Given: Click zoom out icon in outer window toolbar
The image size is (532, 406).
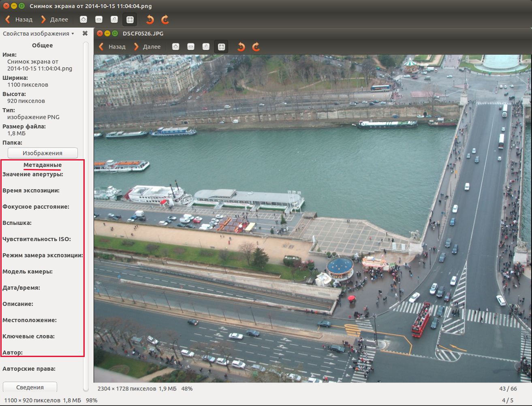Looking at the screenshot, I should [x=99, y=19].
